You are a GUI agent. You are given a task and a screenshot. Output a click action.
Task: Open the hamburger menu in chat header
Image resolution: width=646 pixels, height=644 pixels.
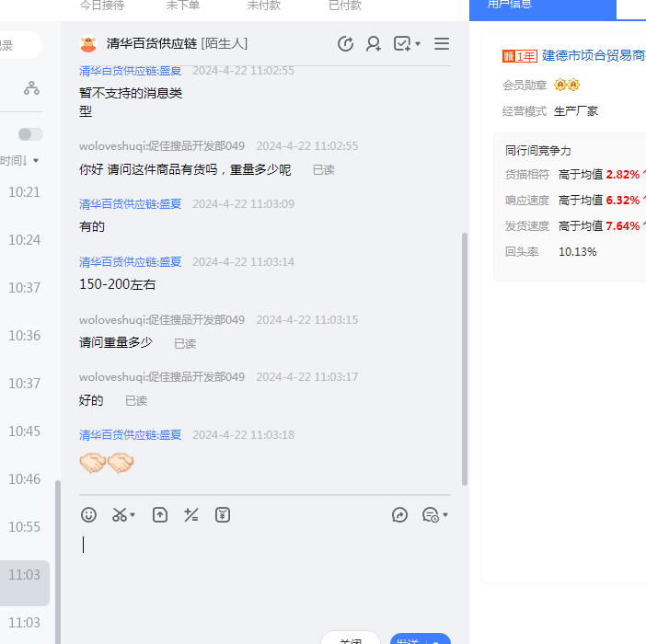point(442,43)
